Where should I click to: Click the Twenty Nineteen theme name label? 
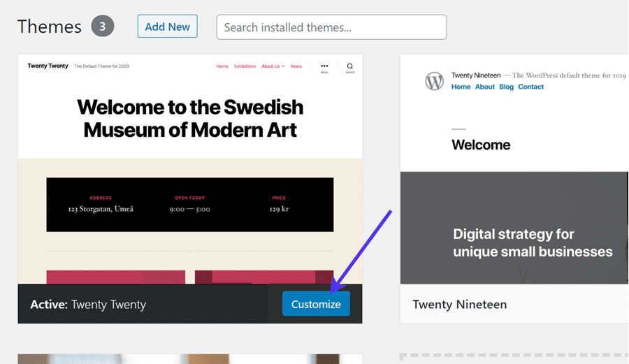point(459,305)
